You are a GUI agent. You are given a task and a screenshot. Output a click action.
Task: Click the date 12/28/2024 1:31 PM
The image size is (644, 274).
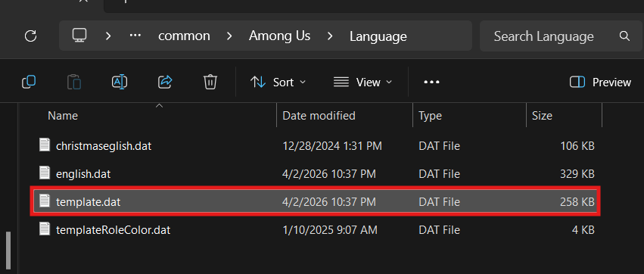(332, 145)
